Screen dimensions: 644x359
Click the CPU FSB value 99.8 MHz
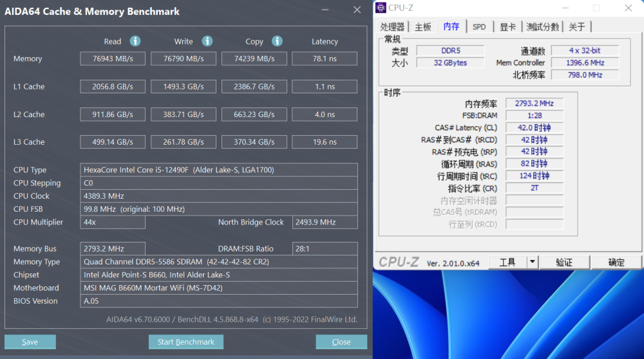tap(219, 209)
